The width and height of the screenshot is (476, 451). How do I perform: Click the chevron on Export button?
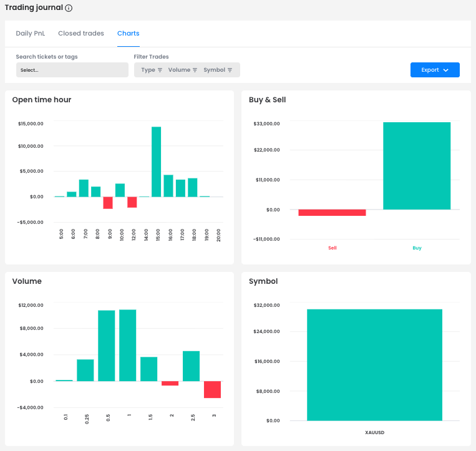[446, 70]
